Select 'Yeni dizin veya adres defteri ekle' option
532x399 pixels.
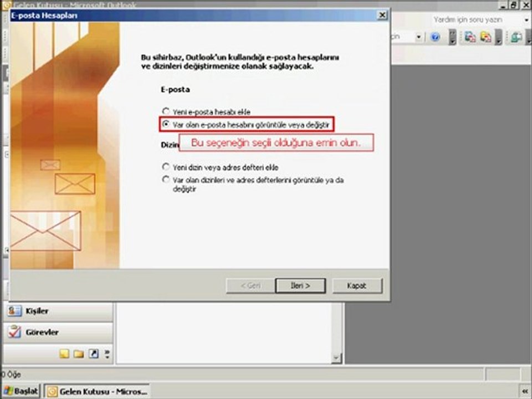[x=166, y=167]
